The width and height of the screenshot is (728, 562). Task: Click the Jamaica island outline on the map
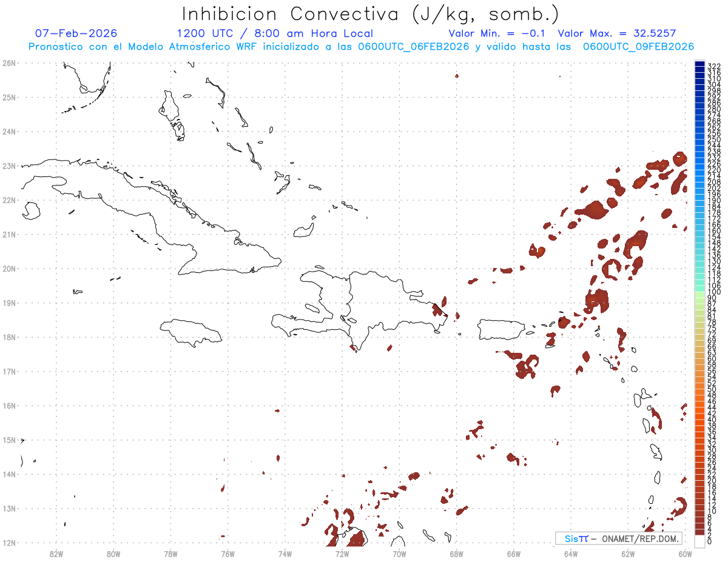[191, 332]
